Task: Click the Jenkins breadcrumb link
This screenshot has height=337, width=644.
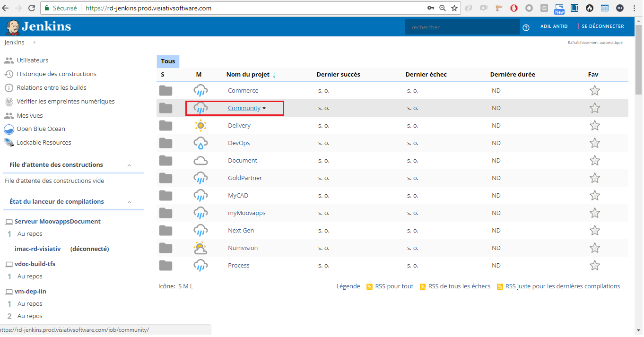Action: (15, 43)
